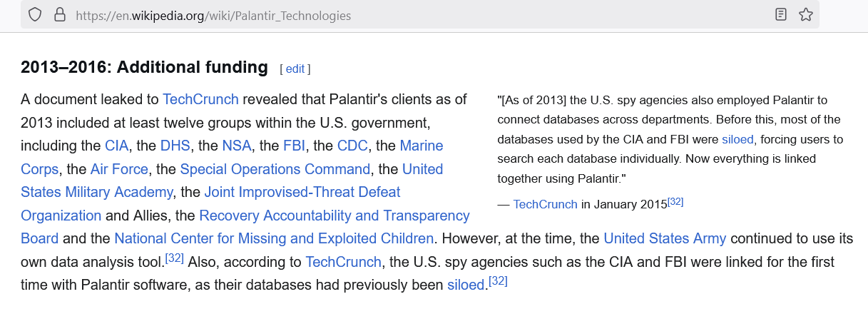This screenshot has height=314, width=868.
Task: Bookmark this page with star icon
Action: point(806,14)
